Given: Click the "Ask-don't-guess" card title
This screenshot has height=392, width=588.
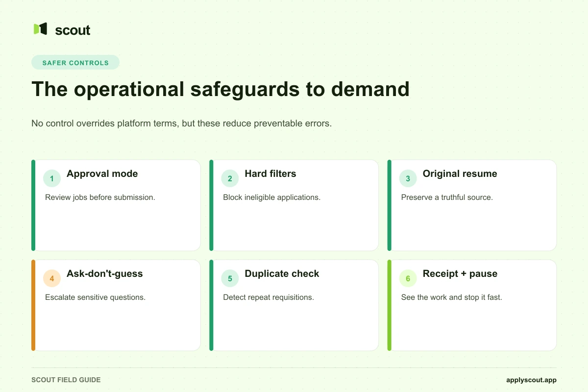Looking at the screenshot, I should [105, 274].
